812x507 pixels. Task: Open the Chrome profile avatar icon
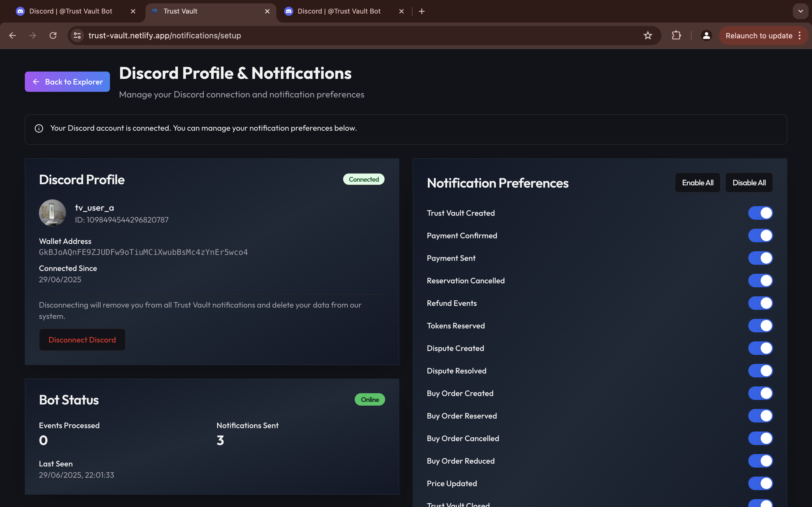tap(706, 35)
